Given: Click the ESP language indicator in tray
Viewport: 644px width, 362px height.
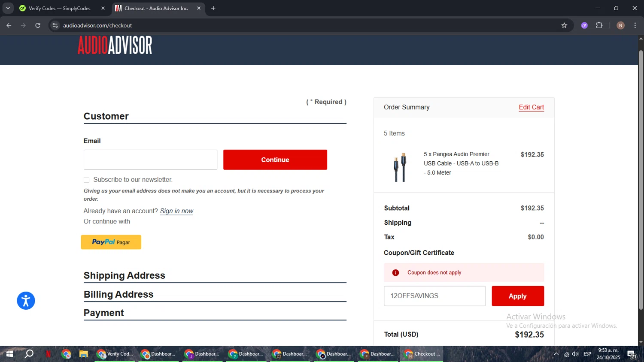Looking at the screenshot, I should [587, 354].
